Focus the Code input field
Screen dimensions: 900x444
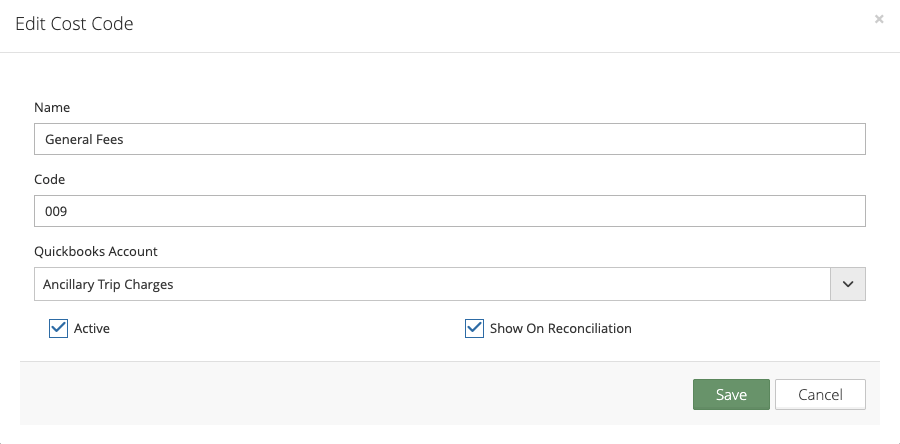coord(449,211)
